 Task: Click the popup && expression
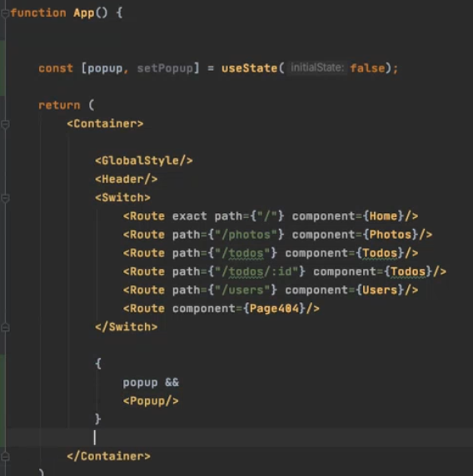tap(151, 383)
